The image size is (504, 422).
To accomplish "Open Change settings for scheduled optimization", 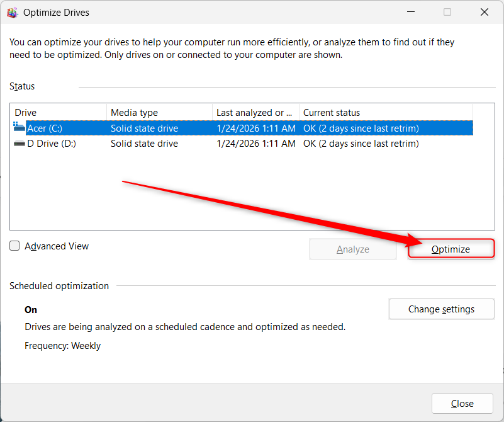I will [441, 309].
